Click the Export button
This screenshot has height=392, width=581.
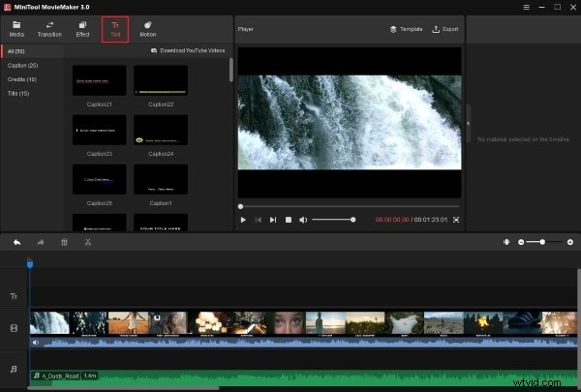[x=445, y=29]
